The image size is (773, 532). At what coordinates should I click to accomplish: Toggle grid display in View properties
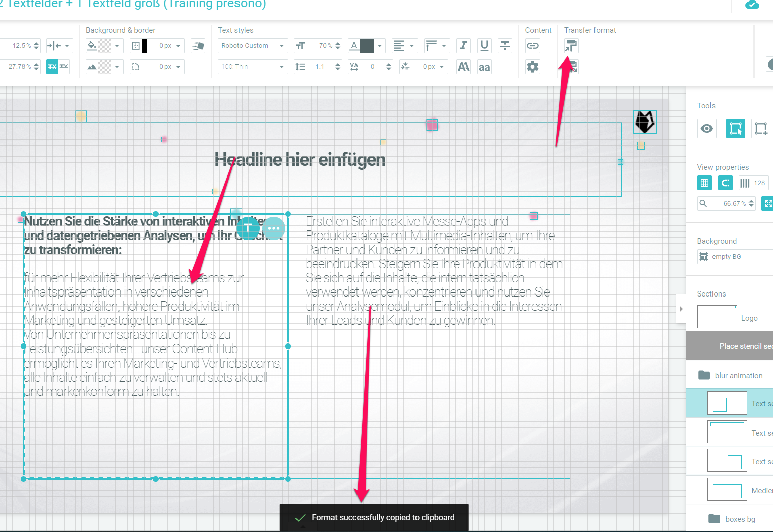[704, 183]
